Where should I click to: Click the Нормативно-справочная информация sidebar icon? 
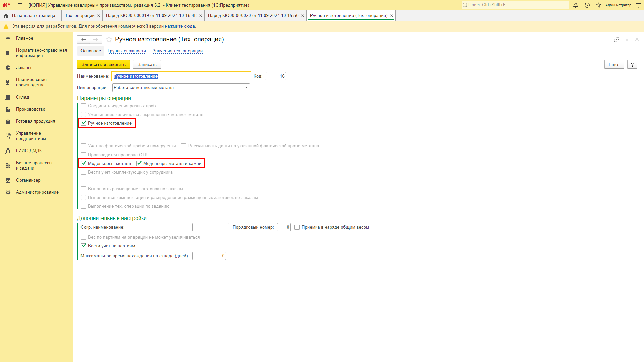(x=8, y=53)
